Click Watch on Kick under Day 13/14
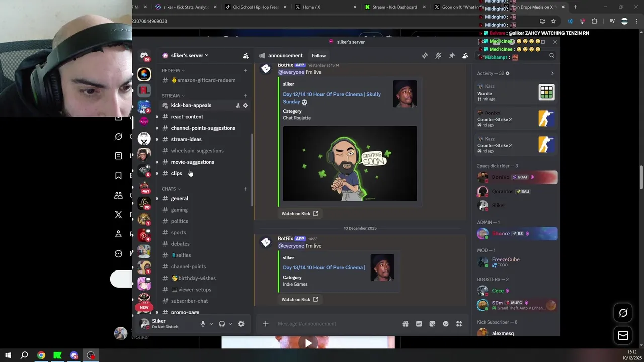This screenshot has width=644, height=362. coord(300,300)
